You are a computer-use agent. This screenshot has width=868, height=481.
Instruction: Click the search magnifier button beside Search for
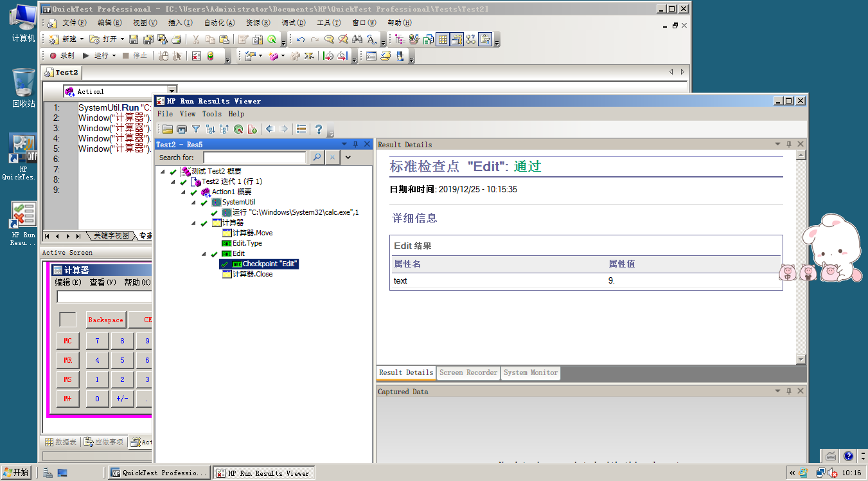317,157
